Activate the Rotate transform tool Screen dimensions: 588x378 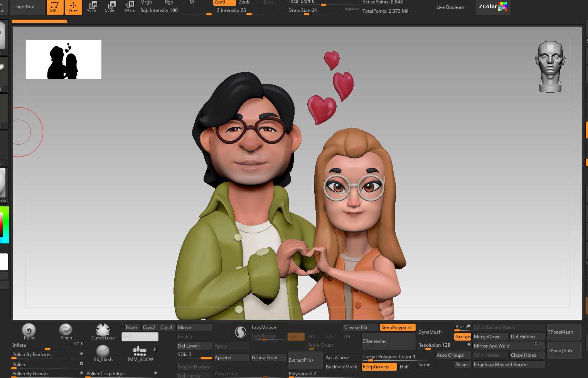pyautogui.click(x=129, y=7)
